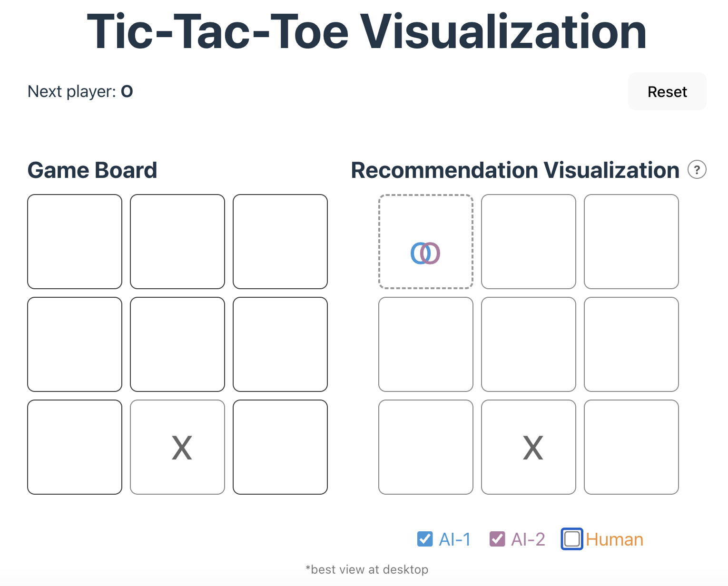Uncheck the AI-1 checkbox
The image size is (728, 586).
(424, 539)
